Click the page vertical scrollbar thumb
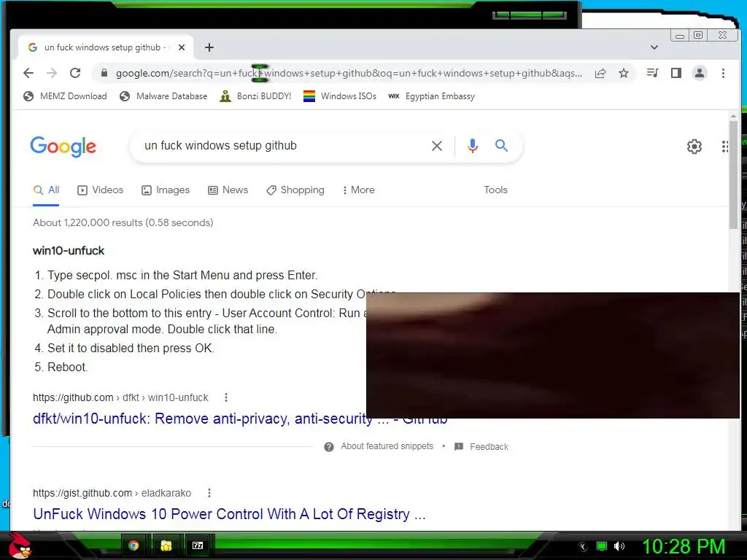747x560 pixels. tap(734, 174)
